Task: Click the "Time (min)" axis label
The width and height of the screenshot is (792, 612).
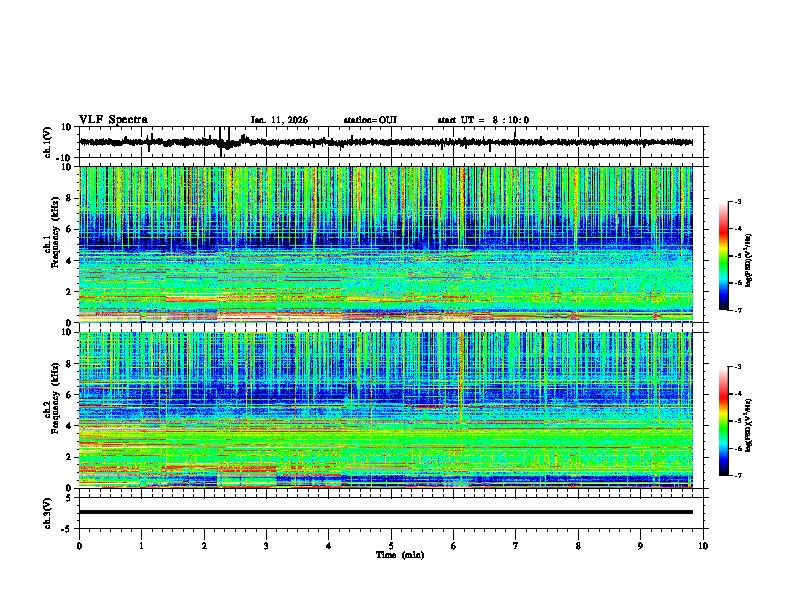Action: tap(400, 555)
